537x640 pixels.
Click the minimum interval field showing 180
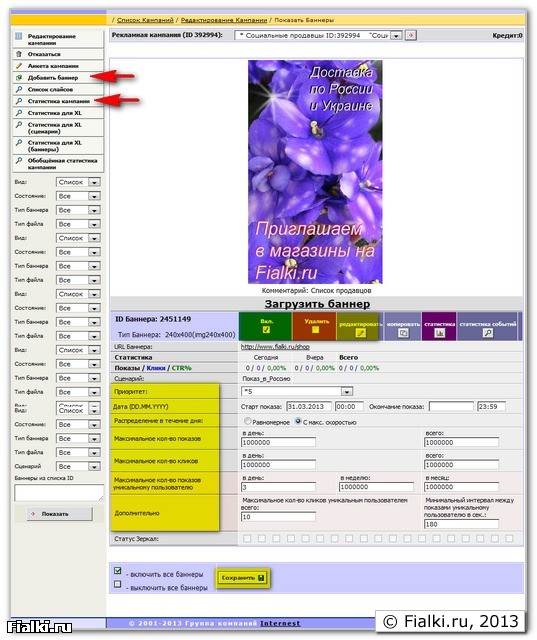pyautogui.click(x=461, y=524)
